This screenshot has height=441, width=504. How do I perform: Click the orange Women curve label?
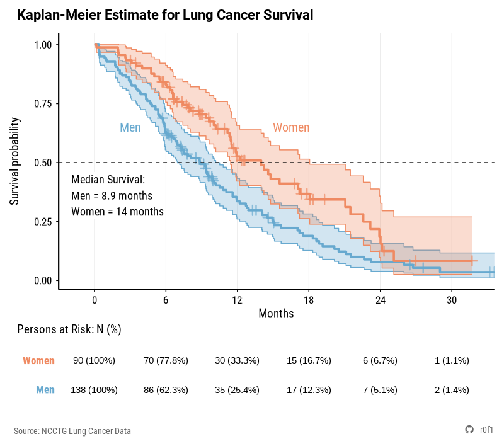tap(291, 128)
